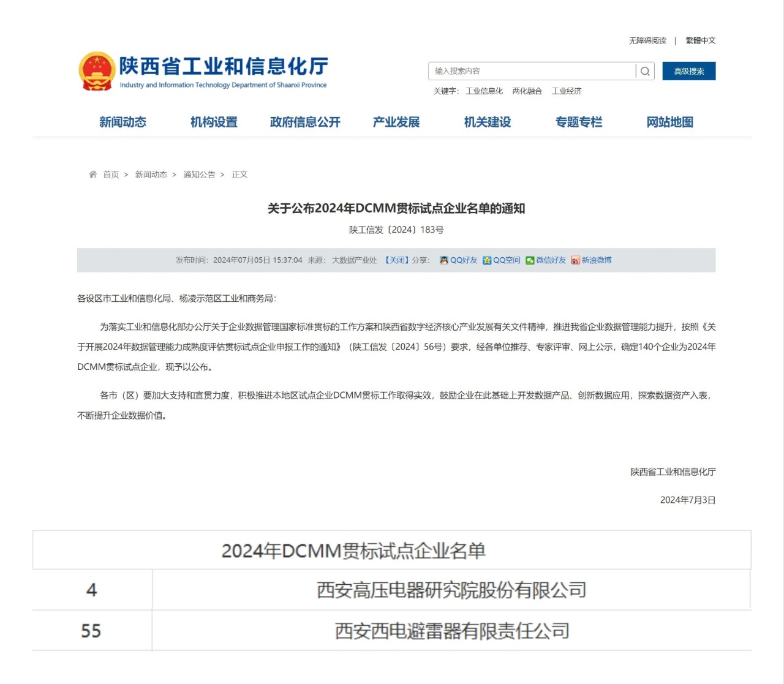
Task: Click the search magnifier icon
Action: point(645,72)
